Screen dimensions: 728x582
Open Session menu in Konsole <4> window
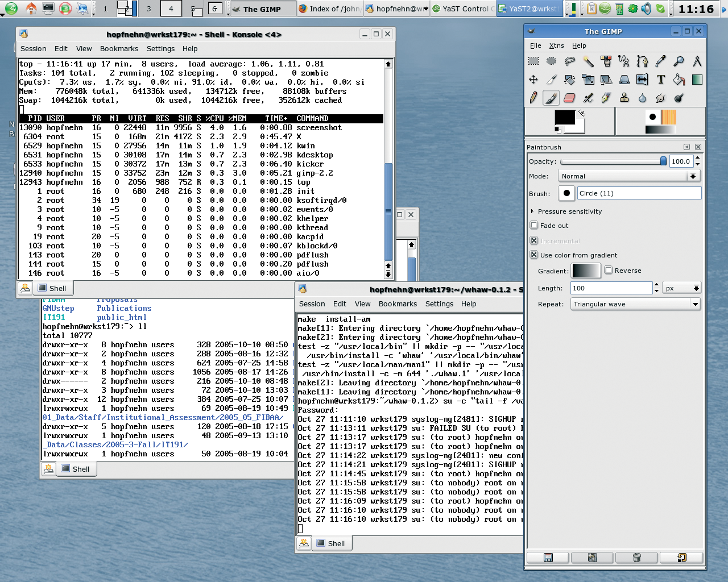pyautogui.click(x=34, y=49)
